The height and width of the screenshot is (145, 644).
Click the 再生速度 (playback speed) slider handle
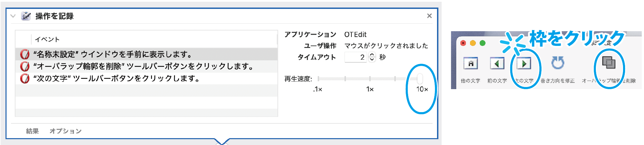(x=420, y=78)
